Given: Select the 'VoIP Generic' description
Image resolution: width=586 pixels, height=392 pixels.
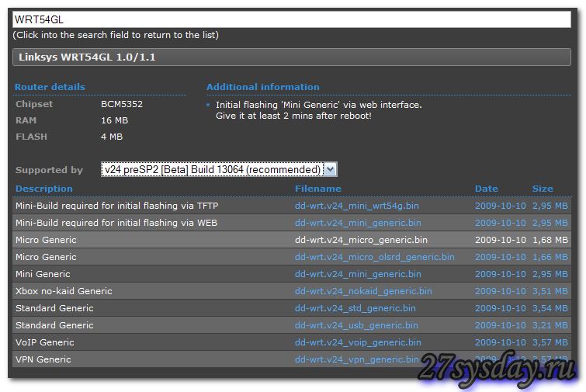Looking at the screenshot, I should 44,342.
